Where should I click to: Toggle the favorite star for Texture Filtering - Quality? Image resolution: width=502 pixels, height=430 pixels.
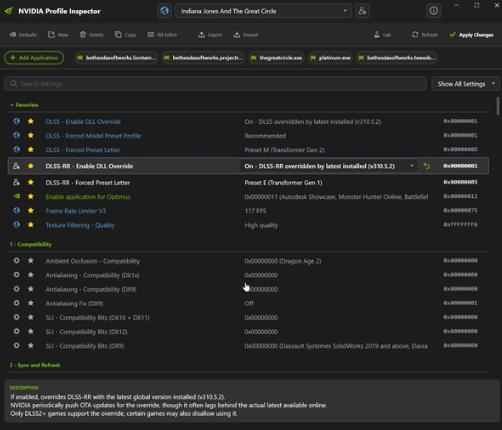tap(31, 225)
